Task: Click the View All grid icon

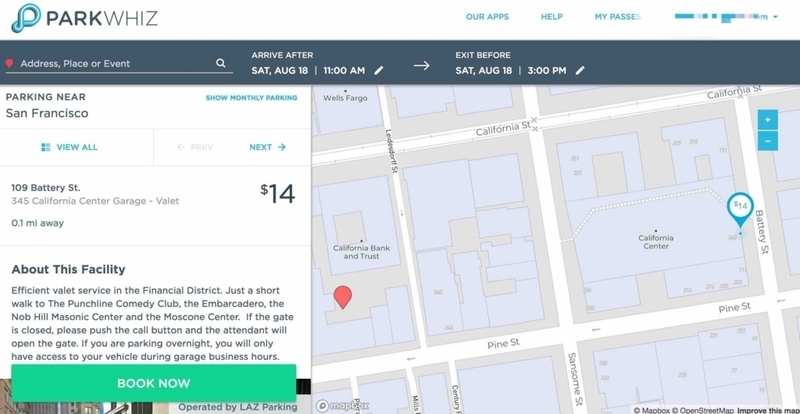Action: pos(46,147)
